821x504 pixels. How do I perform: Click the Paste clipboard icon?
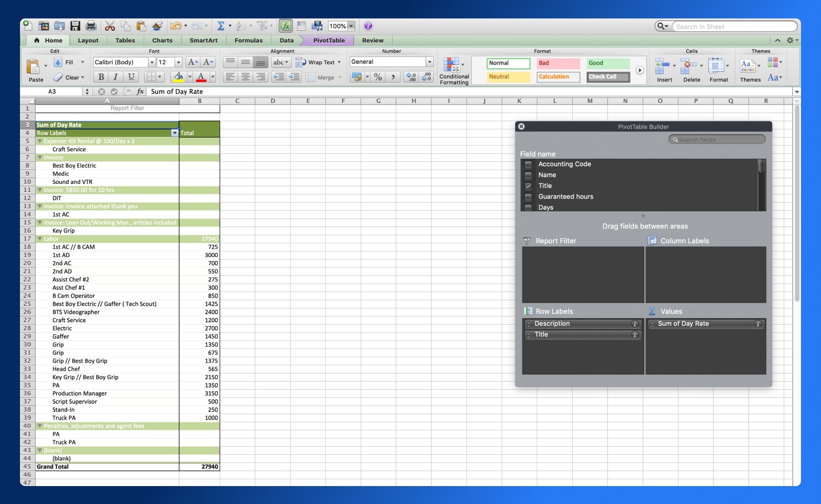[34, 67]
